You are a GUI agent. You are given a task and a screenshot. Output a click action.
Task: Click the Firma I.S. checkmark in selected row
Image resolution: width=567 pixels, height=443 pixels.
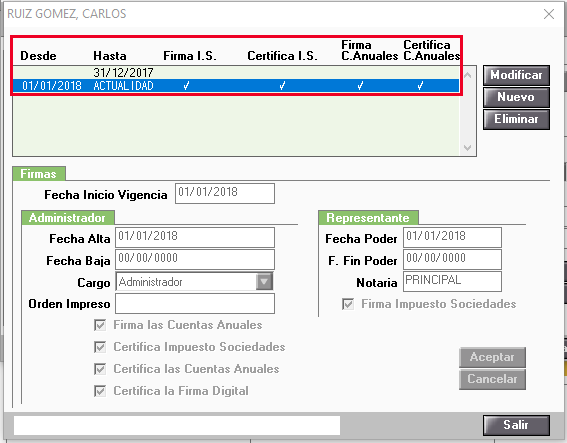[x=187, y=86]
